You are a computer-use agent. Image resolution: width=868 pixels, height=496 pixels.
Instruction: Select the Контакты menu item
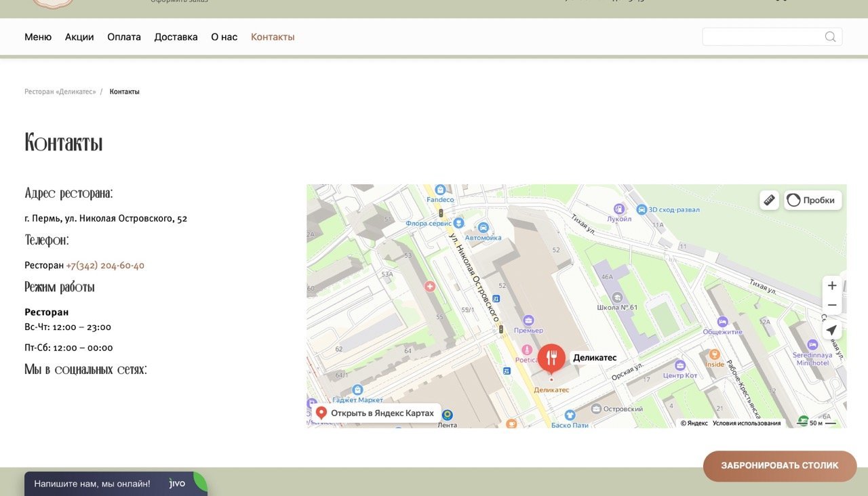pyautogui.click(x=273, y=37)
